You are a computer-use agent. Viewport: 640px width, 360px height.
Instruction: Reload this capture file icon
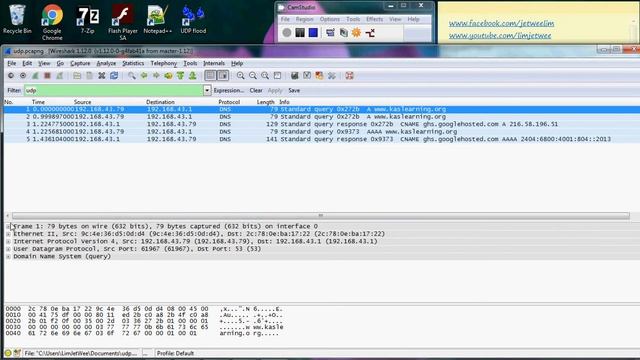(114, 76)
